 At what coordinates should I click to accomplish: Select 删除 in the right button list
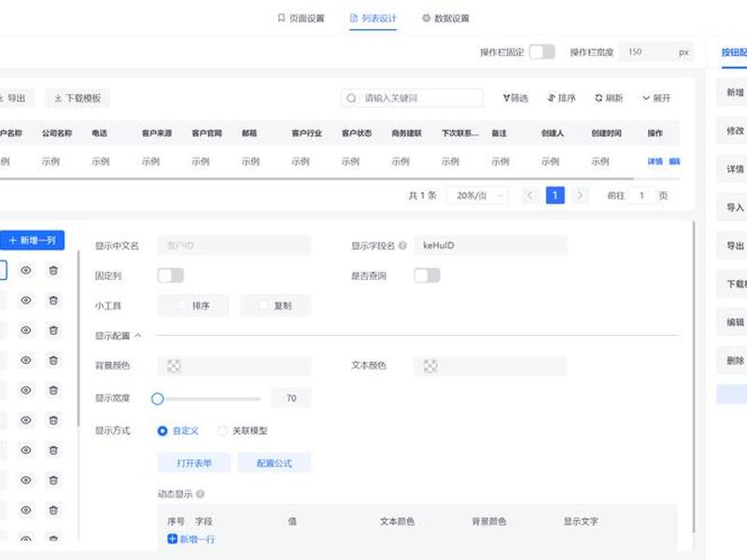(733, 360)
